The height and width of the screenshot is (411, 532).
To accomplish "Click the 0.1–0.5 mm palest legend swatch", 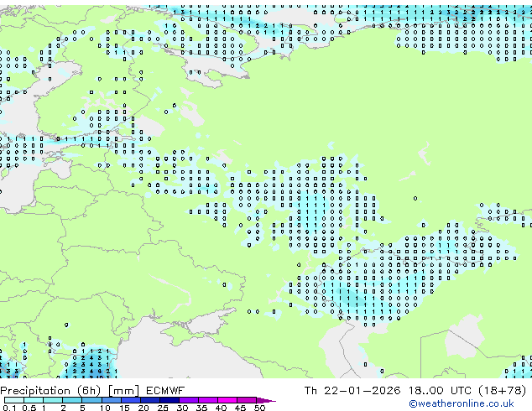I will tap(14, 400).
